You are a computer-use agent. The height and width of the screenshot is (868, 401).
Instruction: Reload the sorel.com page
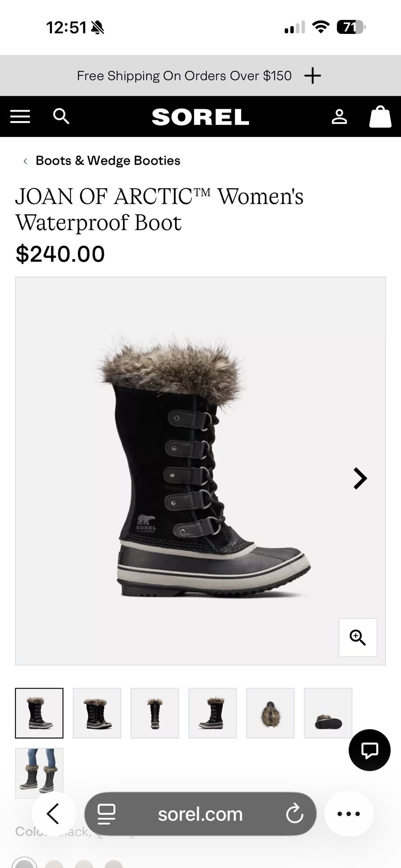coord(294,814)
